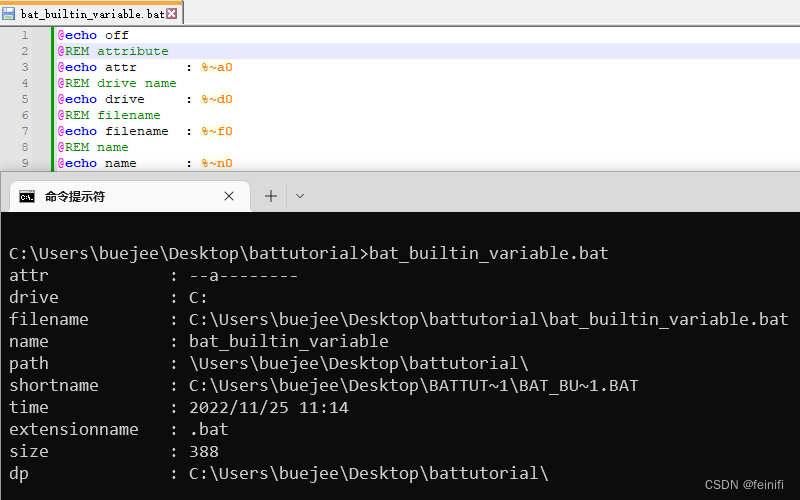Click the '@echo off' code line
800x500 pixels.
tap(93, 35)
